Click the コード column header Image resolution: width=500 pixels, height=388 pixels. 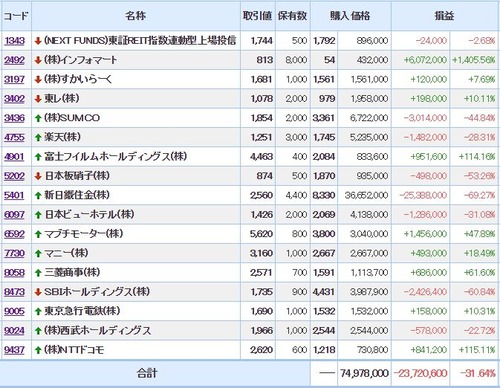(x=16, y=16)
